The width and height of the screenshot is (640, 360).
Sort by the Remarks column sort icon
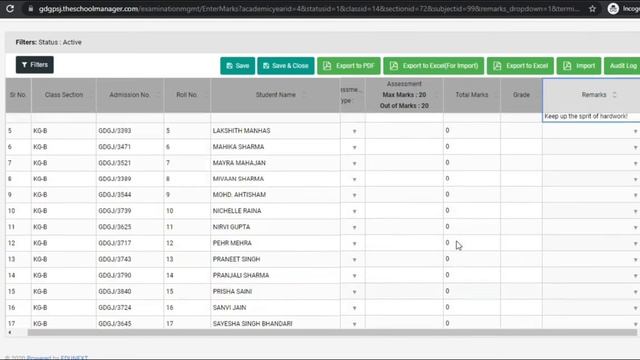[614, 95]
